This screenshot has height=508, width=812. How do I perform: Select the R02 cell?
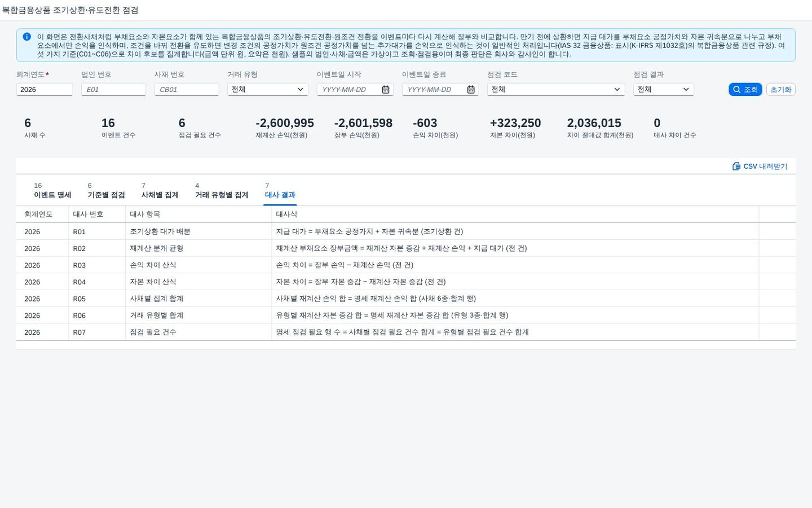click(x=97, y=248)
